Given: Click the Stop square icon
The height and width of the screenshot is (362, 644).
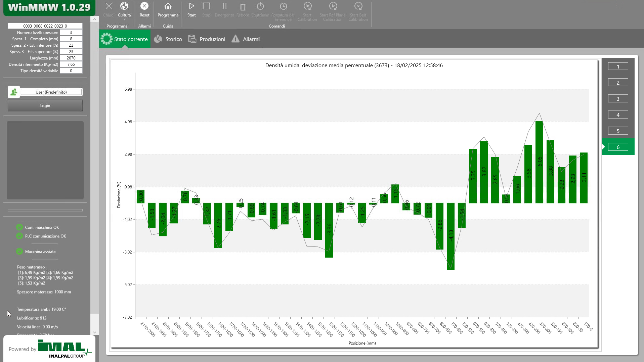Looking at the screenshot, I should click(x=206, y=6).
